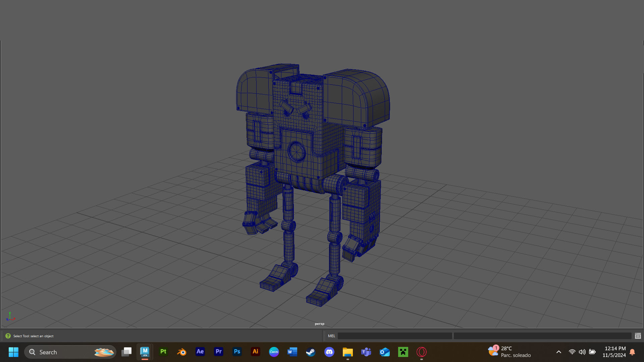Expand the hidden system tray icons chevron

coord(559,352)
